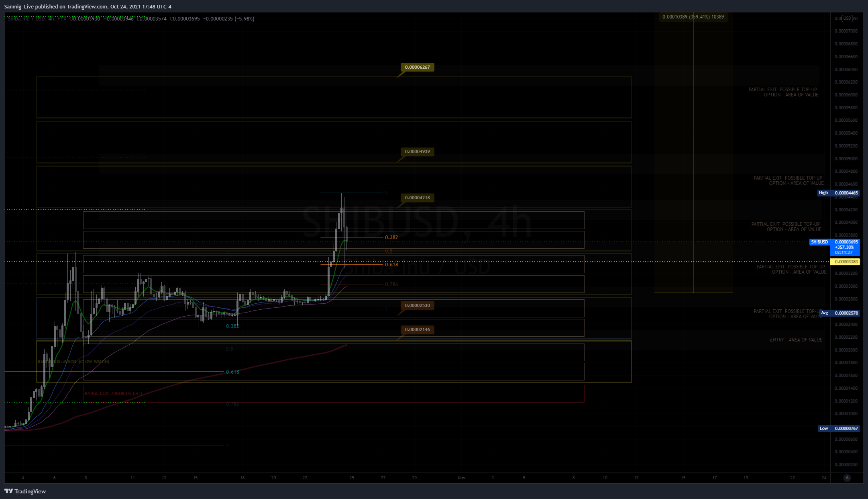Click the 0.00010389 (359.41%) measurement label

coord(693,17)
